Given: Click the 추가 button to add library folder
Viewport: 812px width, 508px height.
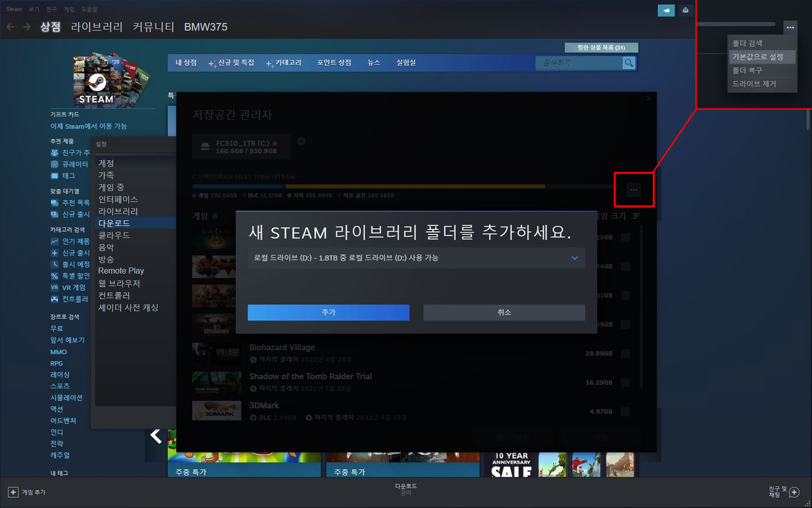Looking at the screenshot, I should [328, 312].
